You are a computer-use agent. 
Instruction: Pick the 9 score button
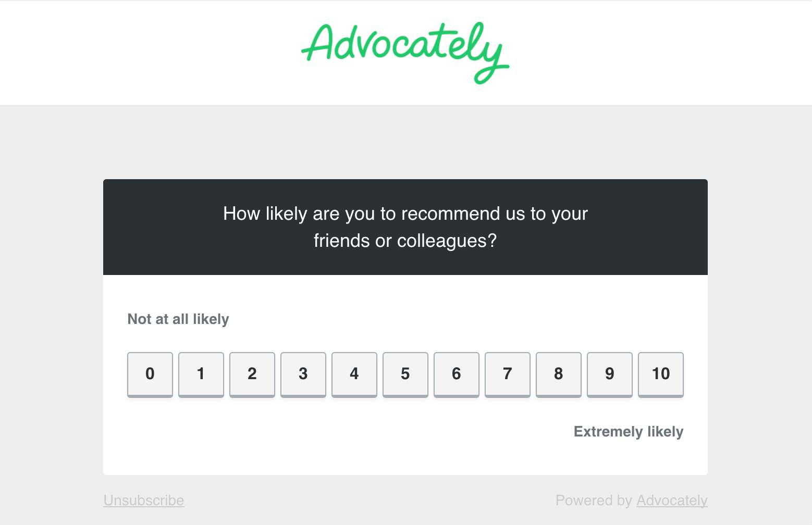[x=610, y=374]
